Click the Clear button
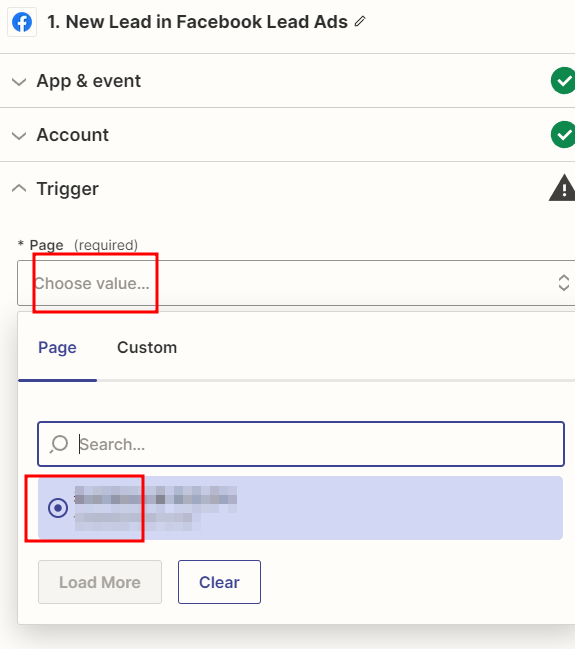The image size is (575, 649). [x=219, y=582]
